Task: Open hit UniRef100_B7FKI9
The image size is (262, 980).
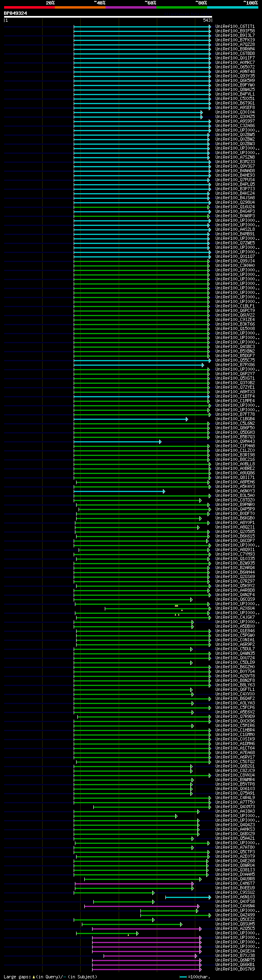Action: coord(235,40)
